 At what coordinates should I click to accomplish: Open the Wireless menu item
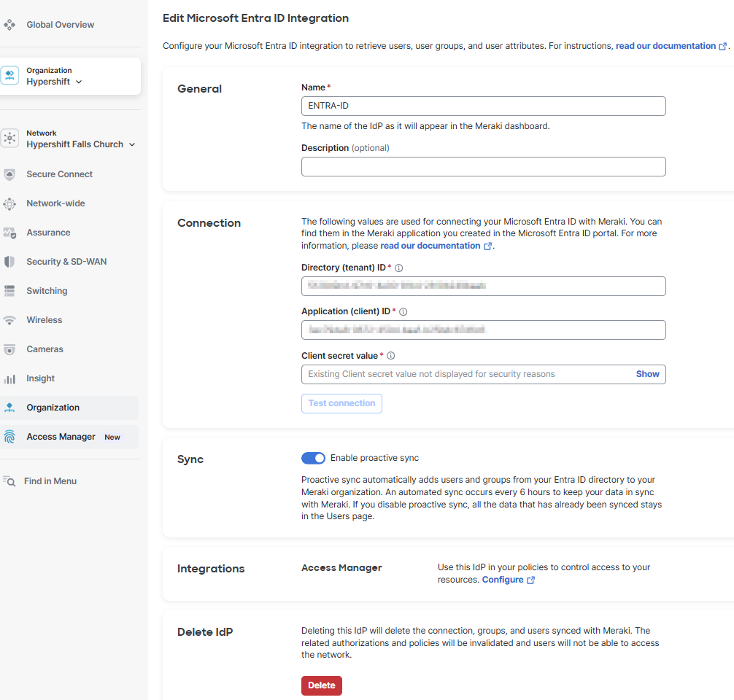[x=44, y=320]
